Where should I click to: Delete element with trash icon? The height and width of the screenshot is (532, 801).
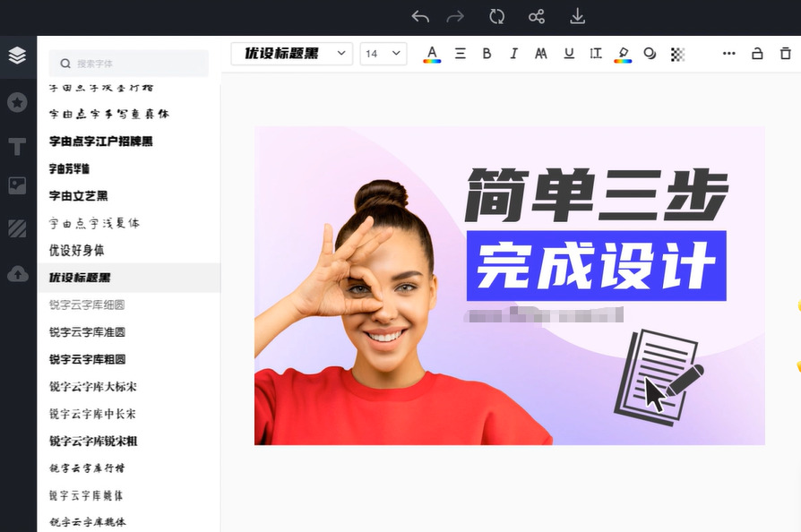coord(786,53)
